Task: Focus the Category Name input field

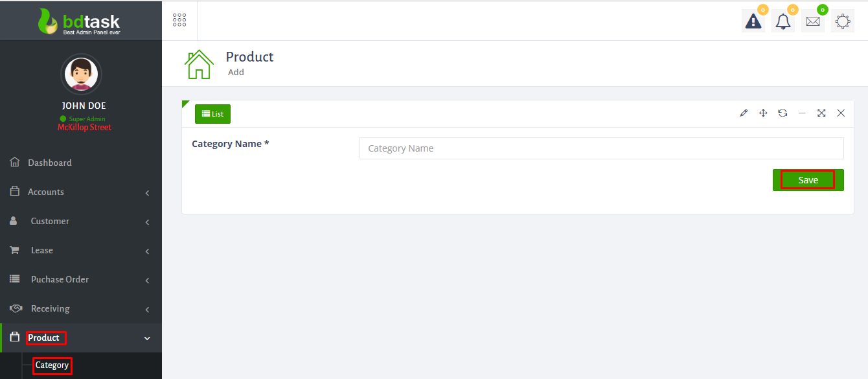Action: click(601, 148)
